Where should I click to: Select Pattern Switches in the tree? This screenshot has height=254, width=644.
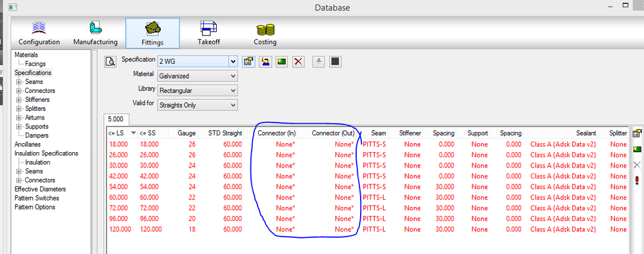tap(37, 198)
